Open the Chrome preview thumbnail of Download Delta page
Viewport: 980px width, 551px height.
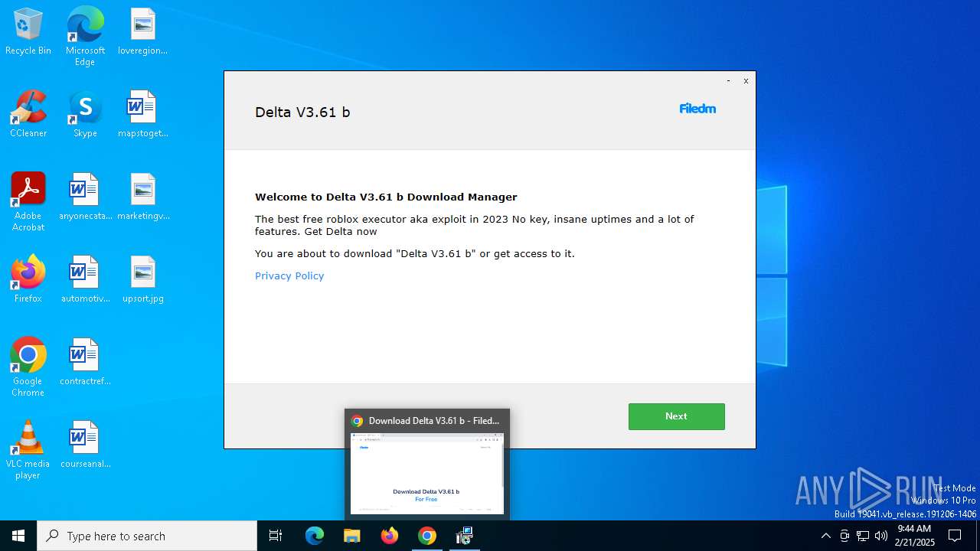427,473
